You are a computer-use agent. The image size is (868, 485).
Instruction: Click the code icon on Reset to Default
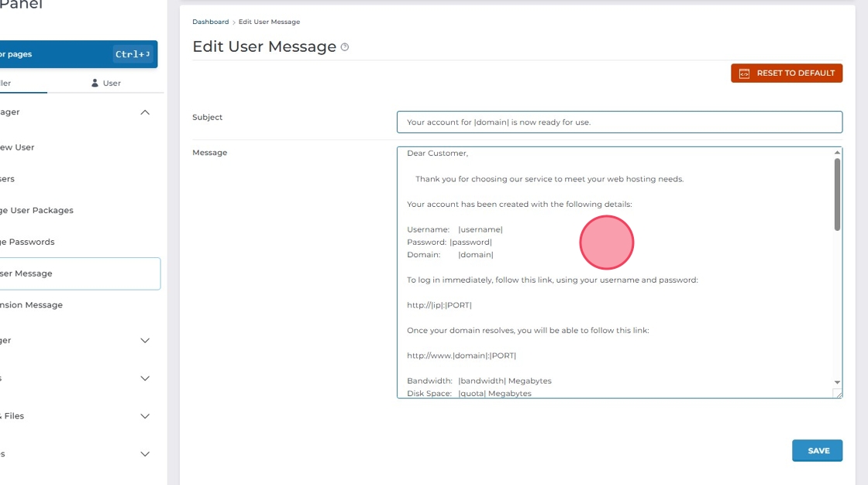tap(744, 74)
